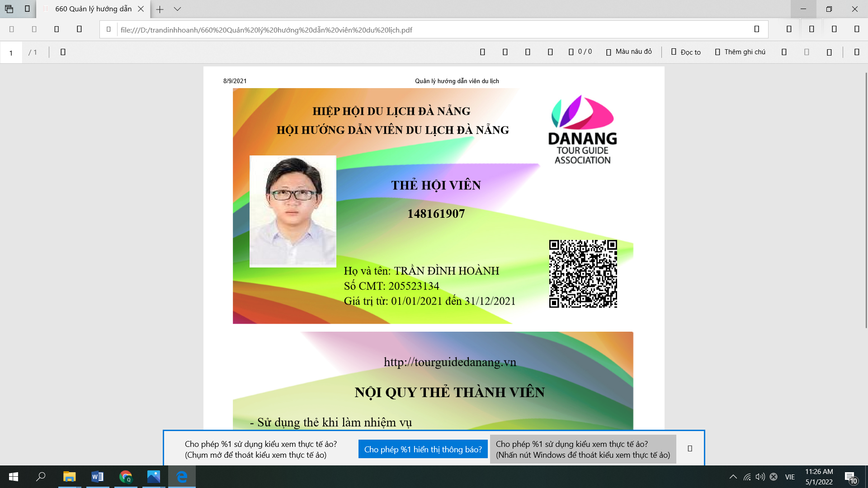Screen dimensions: 868x488
Task: Add page to favorites star in address bar
Action: point(757,29)
